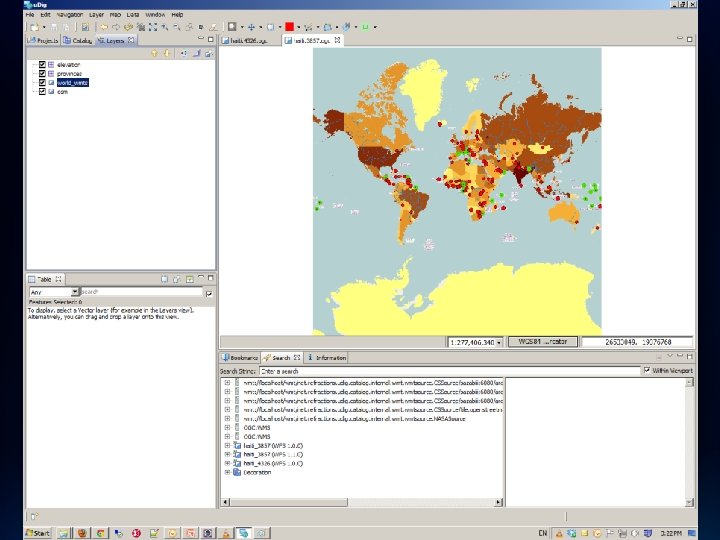Toggle visibility of elevation layer

coord(42,64)
